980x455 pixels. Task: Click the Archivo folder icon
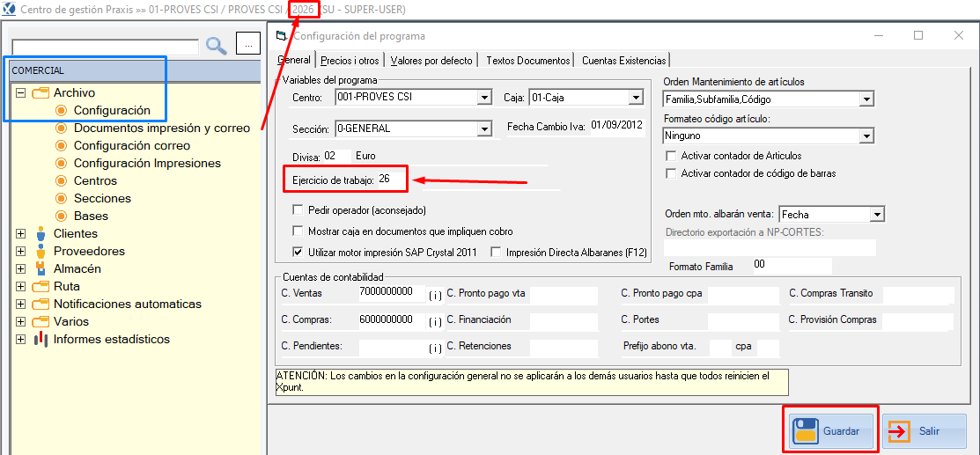pyautogui.click(x=40, y=92)
